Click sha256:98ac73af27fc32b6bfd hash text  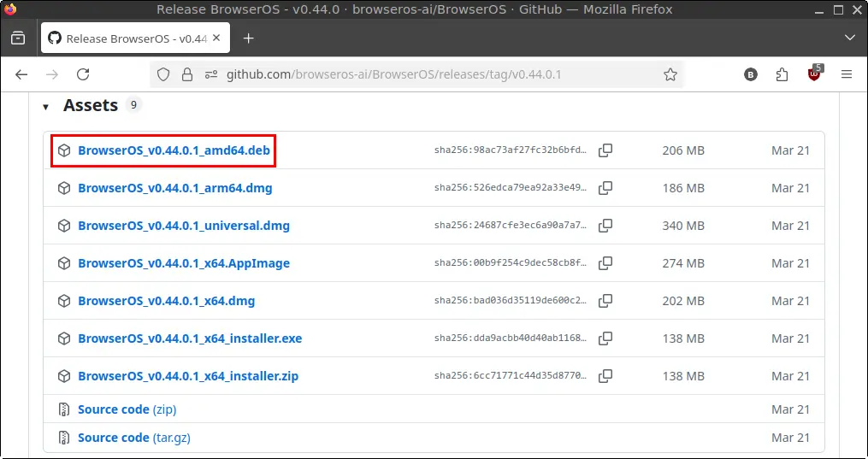(510, 150)
